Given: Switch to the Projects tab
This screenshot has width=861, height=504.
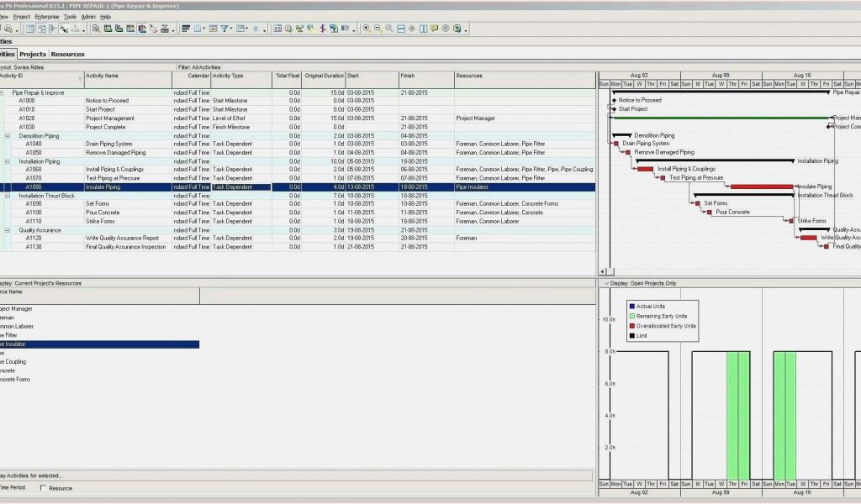Looking at the screenshot, I should tap(33, 54).
